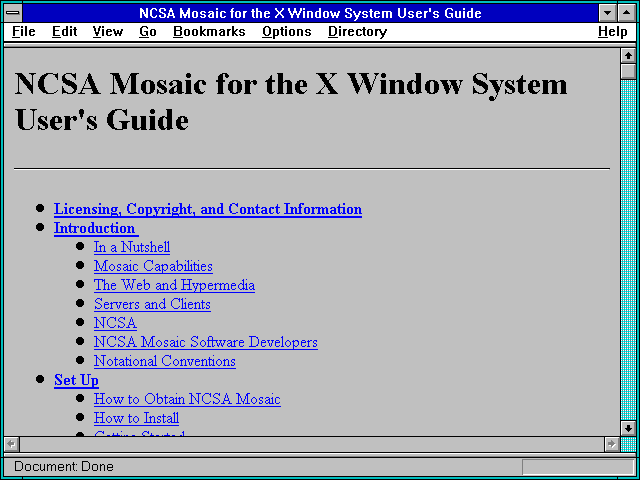Open the Servers and Clients link
Image resolution: width=640 pixels, height=480 pixels.
pos(152,304)
